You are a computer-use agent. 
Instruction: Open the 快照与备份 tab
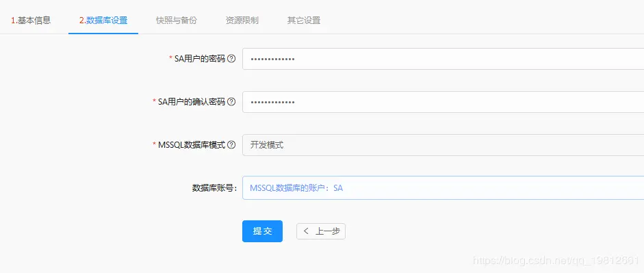click(x=176, y=20)
